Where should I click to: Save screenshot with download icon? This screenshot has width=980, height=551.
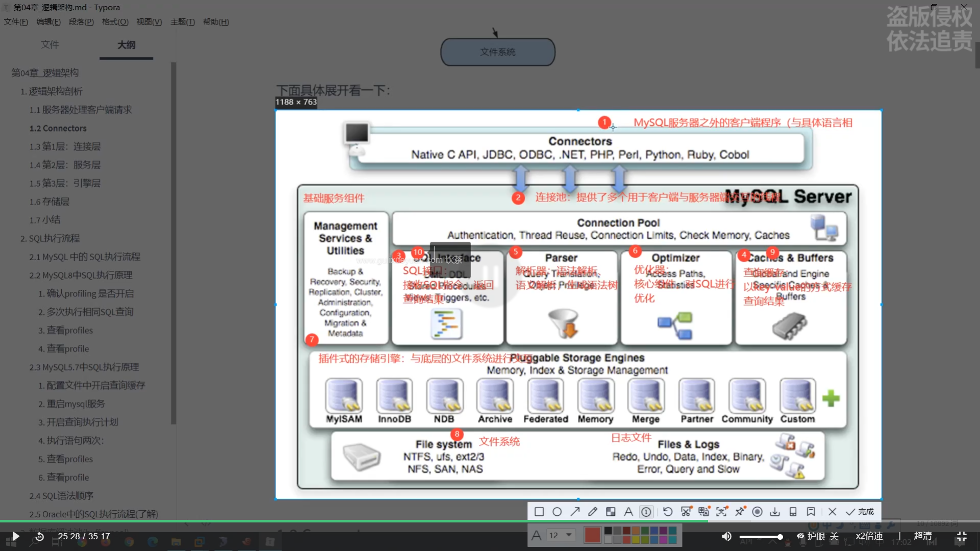[775, 512]
